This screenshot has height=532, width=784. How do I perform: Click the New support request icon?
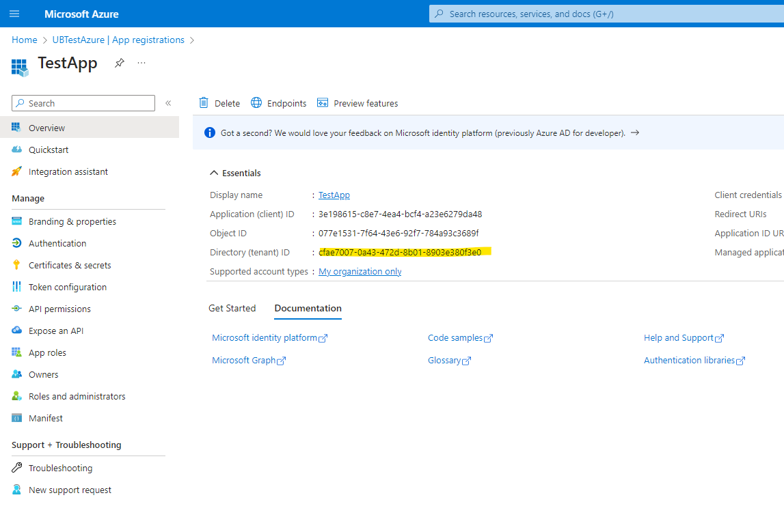click(16, 490)
